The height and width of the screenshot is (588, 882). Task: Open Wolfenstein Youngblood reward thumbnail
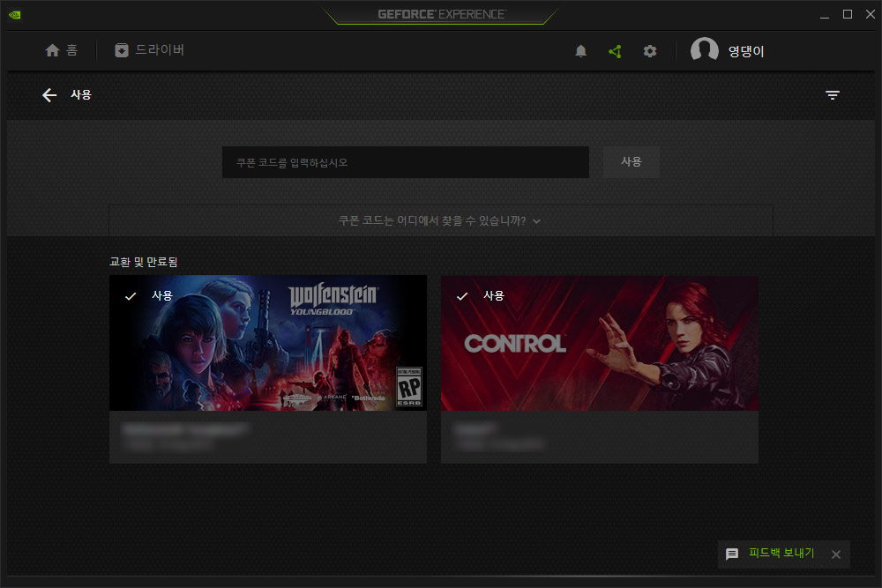[x=268, y=343]
